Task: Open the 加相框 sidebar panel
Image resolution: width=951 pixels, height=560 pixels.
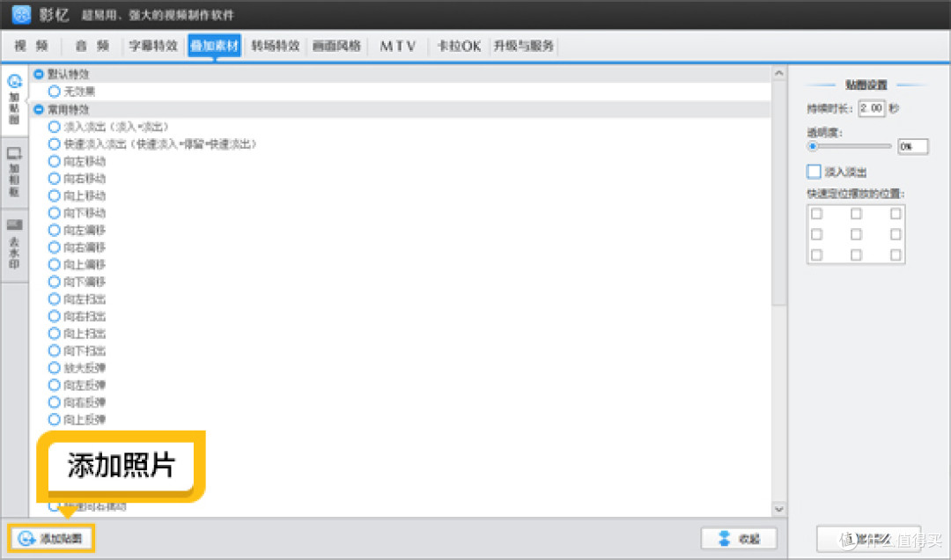Action: click(x=14, y=173)
